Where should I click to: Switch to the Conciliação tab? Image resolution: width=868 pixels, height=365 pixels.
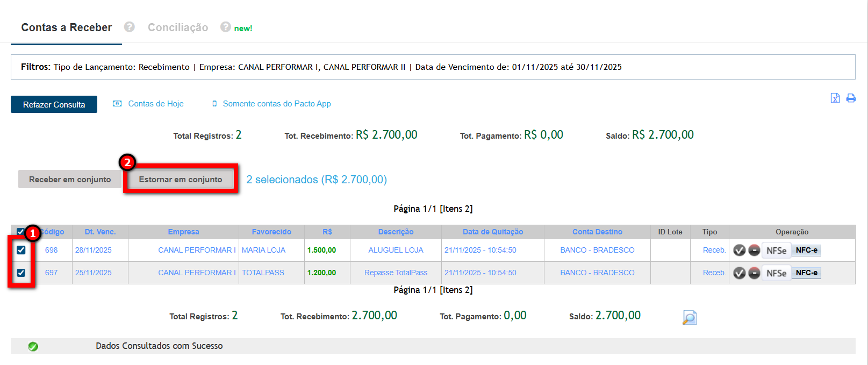[x=178, y=27]
